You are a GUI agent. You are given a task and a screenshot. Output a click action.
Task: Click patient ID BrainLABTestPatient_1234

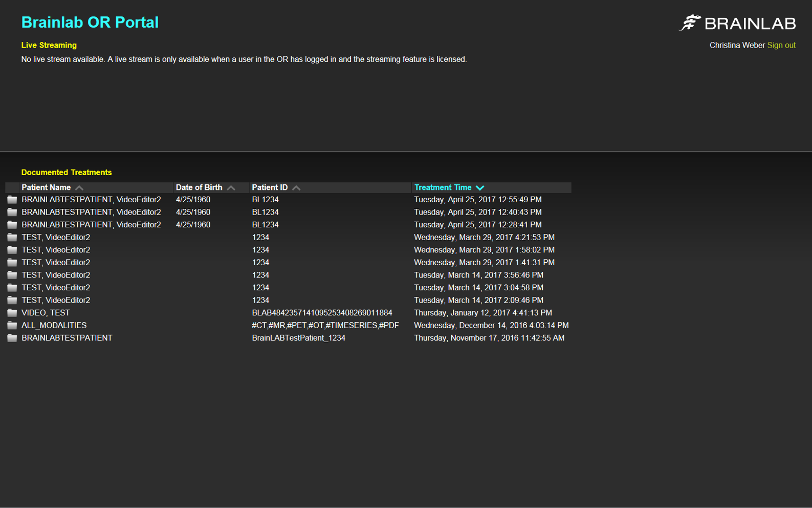point(299,338)
